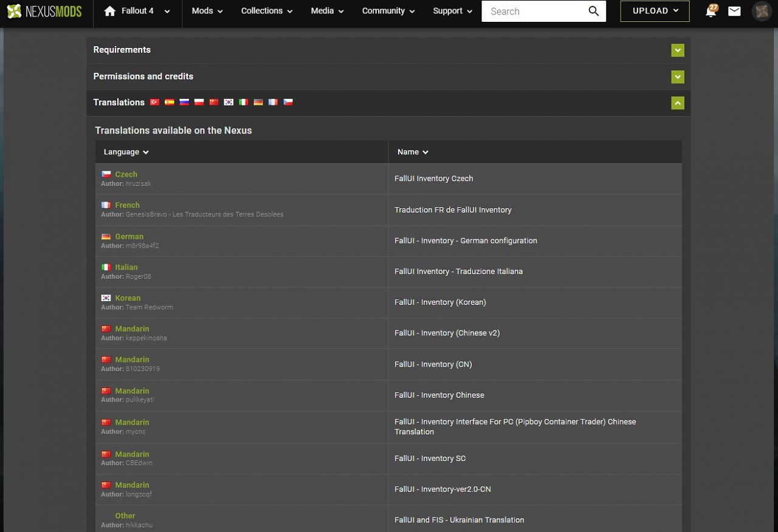Screen dimensions: 778x532
Task: Click the Turkish flag in the Translations header
Action: 154,102
